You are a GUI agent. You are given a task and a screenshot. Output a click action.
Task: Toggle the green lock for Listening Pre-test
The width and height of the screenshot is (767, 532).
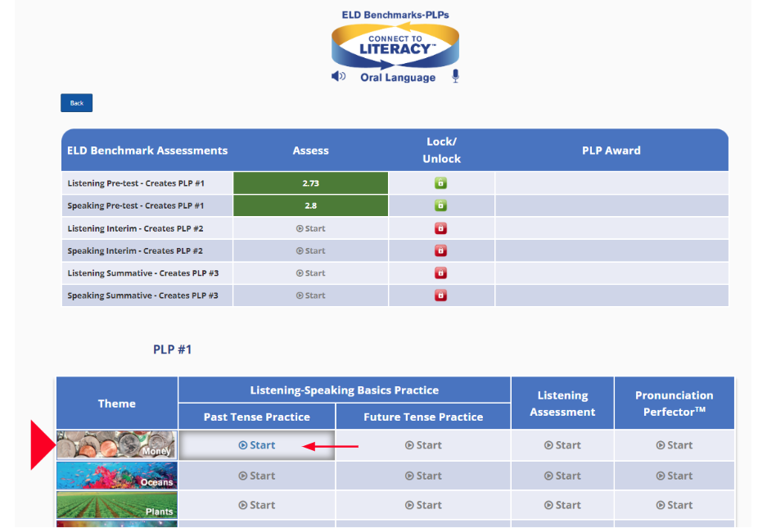pos(440,183)
